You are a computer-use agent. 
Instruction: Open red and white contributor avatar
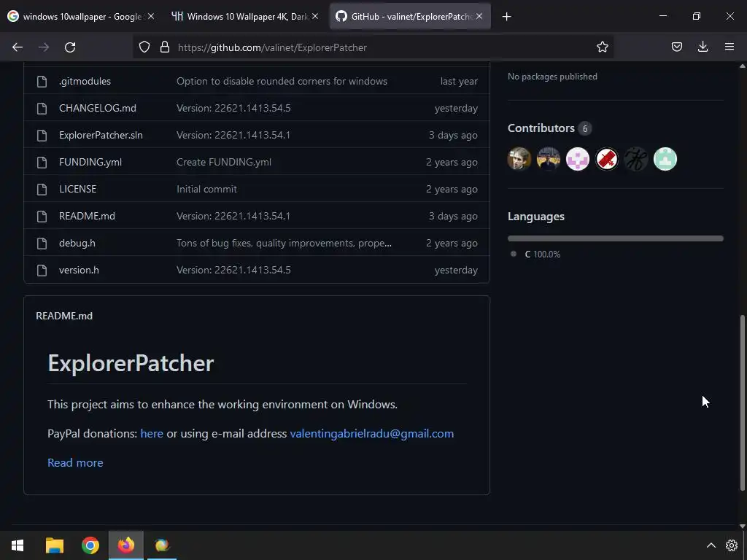coord(606,159)
